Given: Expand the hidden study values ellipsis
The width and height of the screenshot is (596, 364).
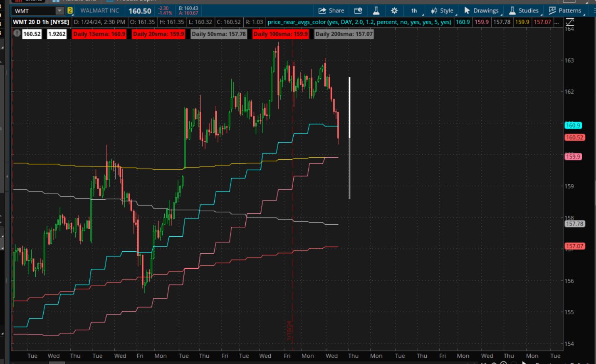Looking at the screenshot, I should coord(556,22).
